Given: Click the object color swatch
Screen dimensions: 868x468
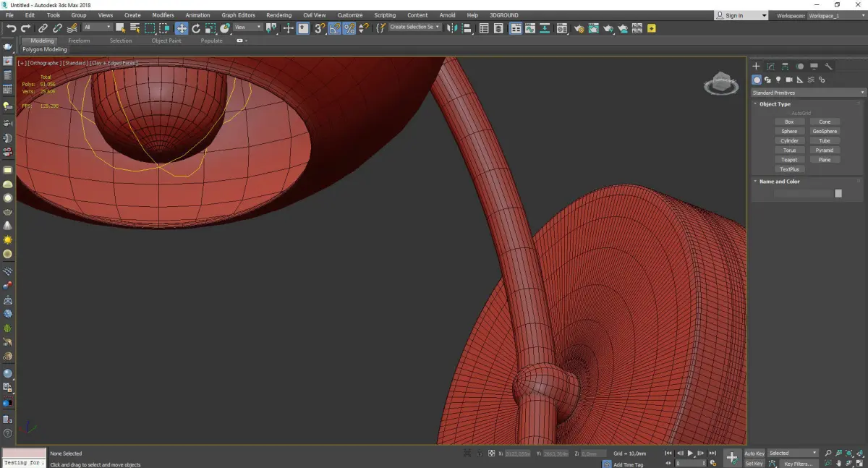Looking at the screenshot, I should tap(838, 193).
